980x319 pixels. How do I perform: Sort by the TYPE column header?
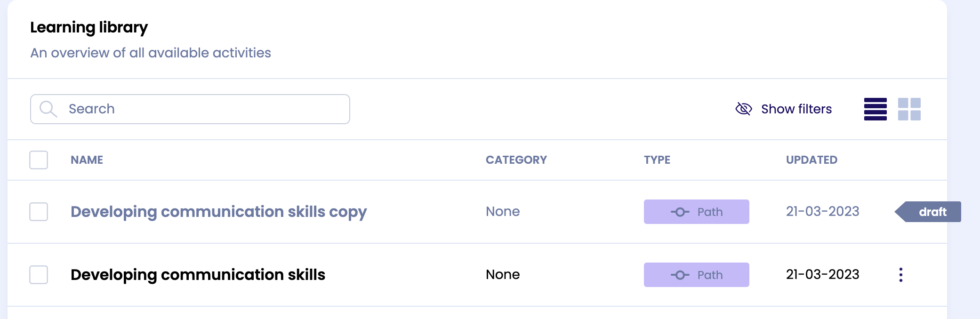coord(657,160)
